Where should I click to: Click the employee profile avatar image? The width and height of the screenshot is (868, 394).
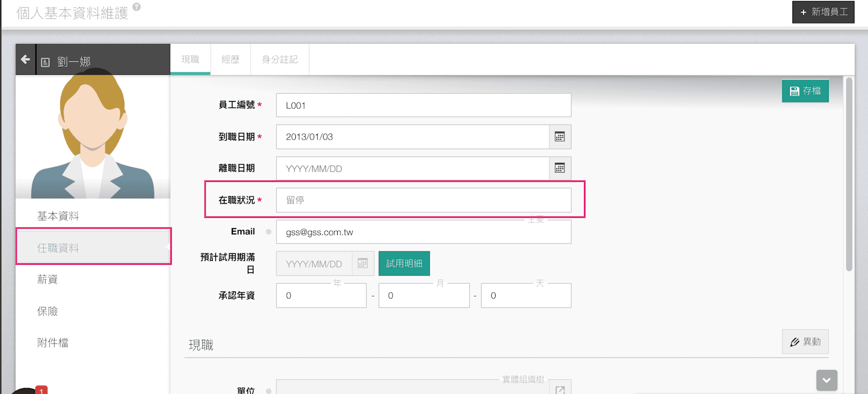point(93,136)
